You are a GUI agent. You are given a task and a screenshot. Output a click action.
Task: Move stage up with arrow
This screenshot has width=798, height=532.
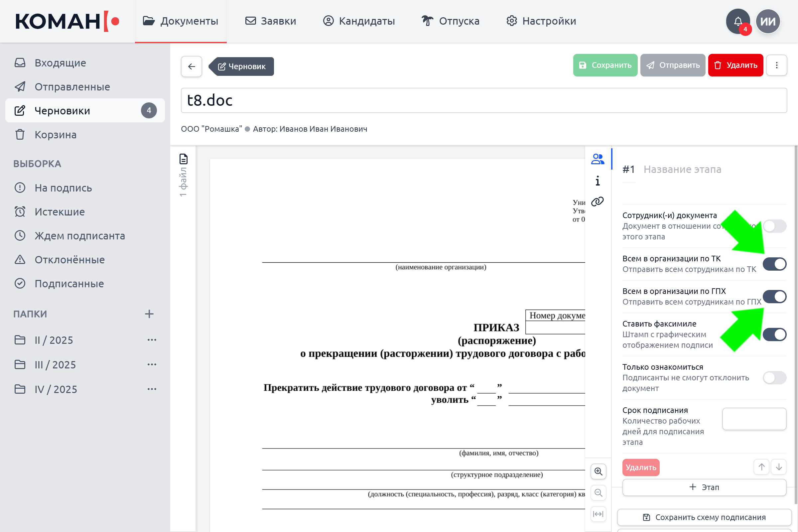[x=762, y=467]
